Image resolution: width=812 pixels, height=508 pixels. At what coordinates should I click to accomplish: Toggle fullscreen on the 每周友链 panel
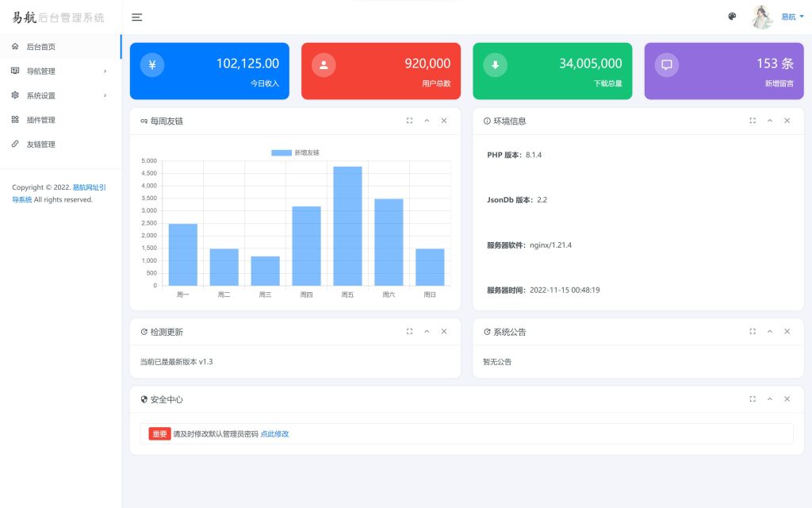(409, 121)
